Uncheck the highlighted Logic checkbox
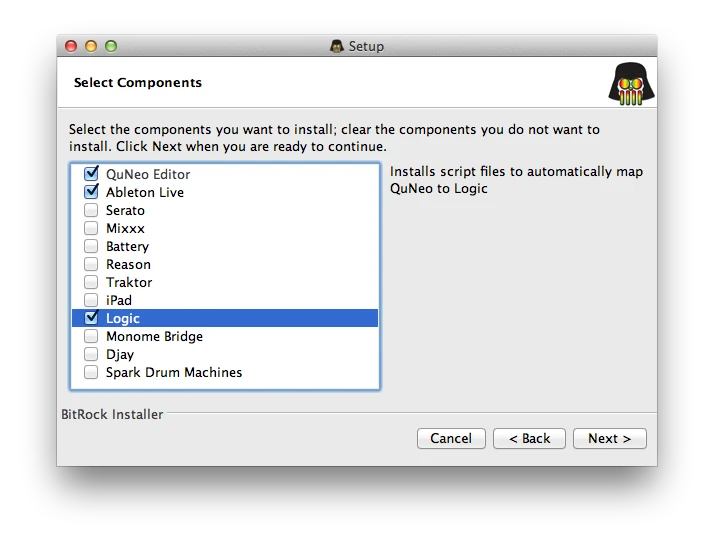Screen dimensions: 714x545 (91, 317)
